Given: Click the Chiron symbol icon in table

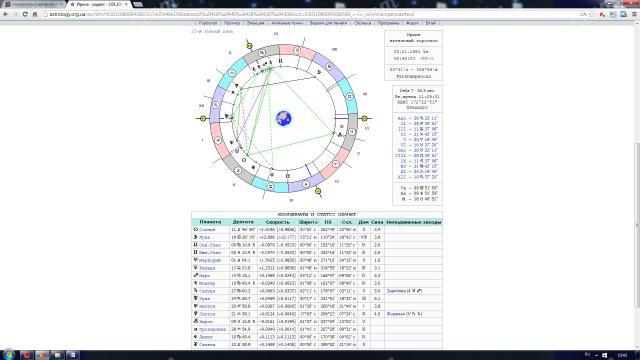Looking at the screenshot, I should tap(195, 322).
